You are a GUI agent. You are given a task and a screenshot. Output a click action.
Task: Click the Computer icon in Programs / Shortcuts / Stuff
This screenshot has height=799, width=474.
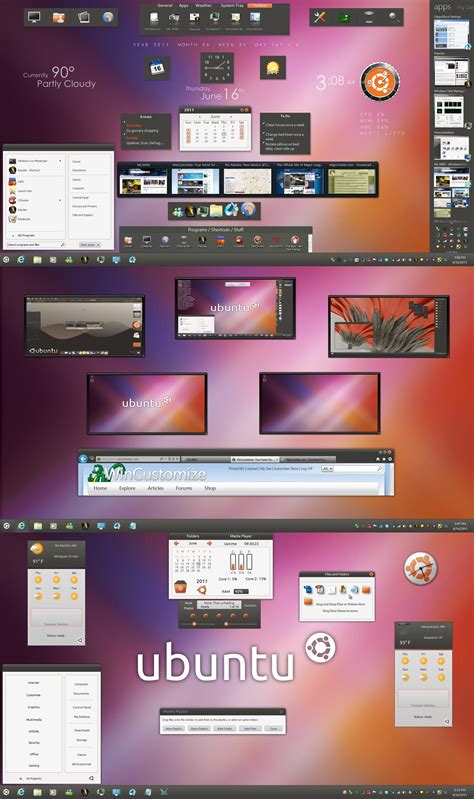tap(147, 240)
